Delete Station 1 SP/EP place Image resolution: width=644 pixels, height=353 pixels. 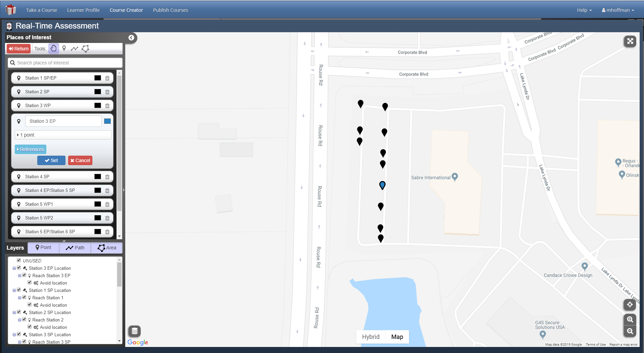pos(107,78)
